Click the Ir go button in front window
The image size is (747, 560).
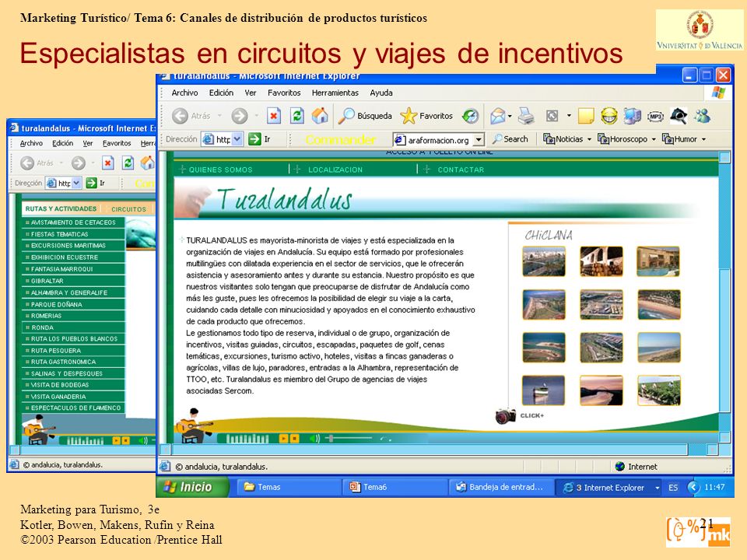[260, 139]
